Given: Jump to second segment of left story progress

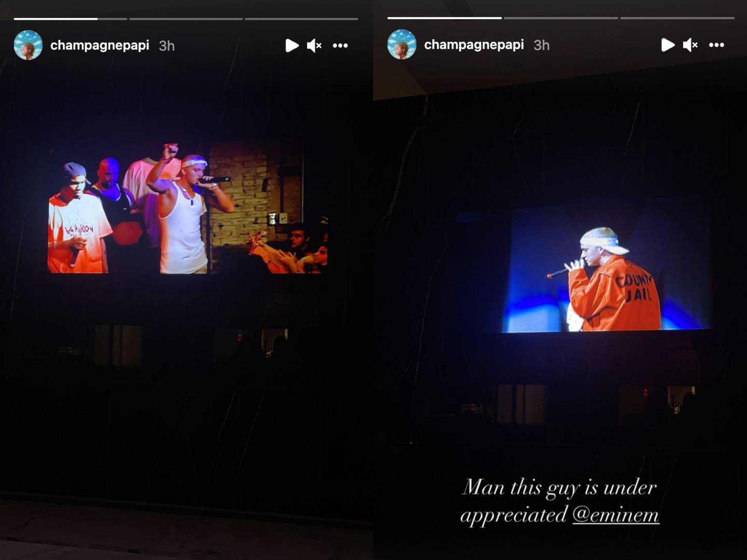Looking at the screenshot, I should click(186, 19).
